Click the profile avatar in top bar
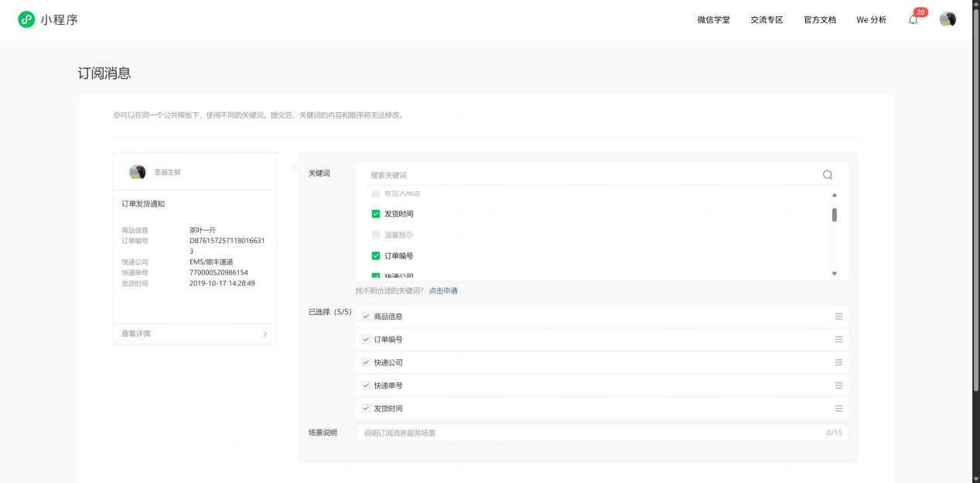Viewport: 980px width, 483px height. 947,19
